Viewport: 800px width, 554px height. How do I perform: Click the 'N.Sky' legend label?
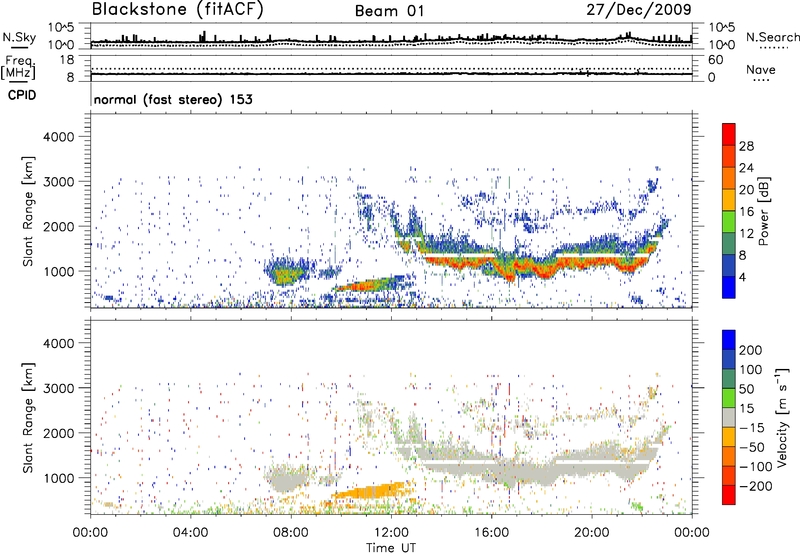coord(19,37)
